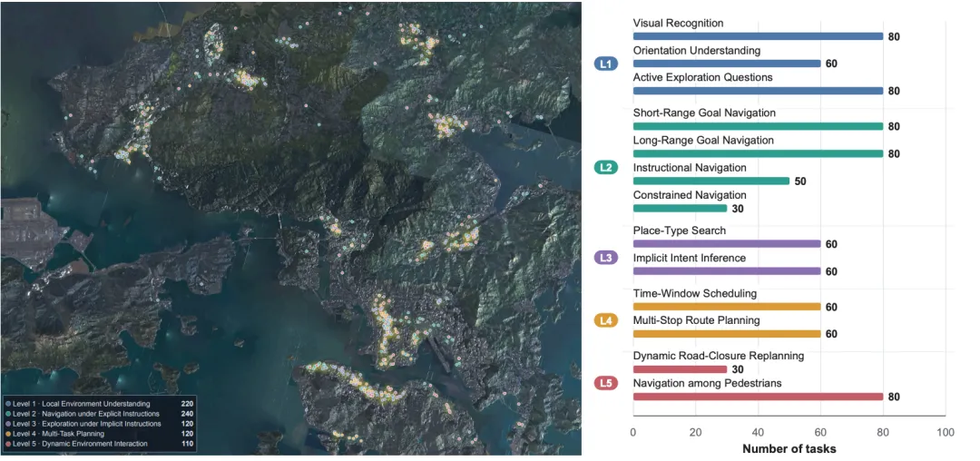Click value 60 beside Place-Type Search bar
Viewport: 980px width, 461px height.
[831, 244]
